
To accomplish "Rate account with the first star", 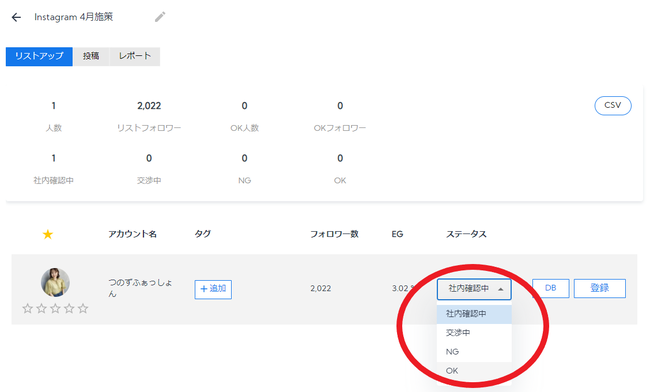I will (27, 308).
